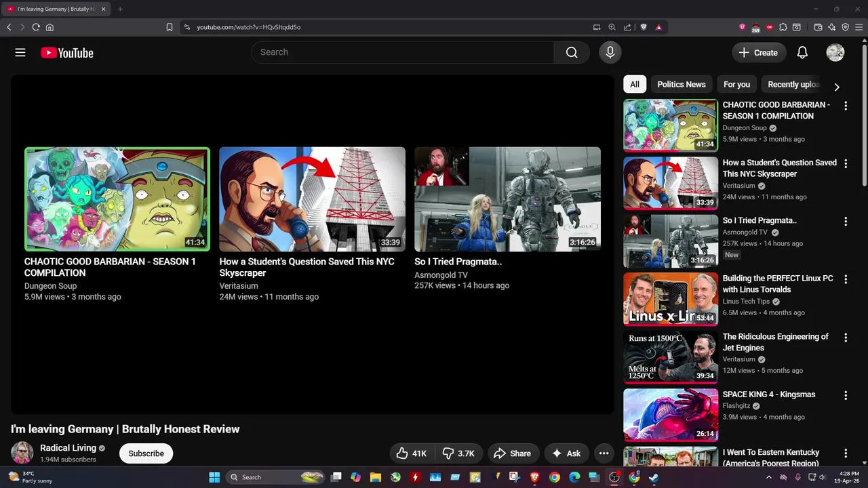Screen dimensions: 868x488
Task: Click the browser zoom magnifier icon
Action: point(612,27)
